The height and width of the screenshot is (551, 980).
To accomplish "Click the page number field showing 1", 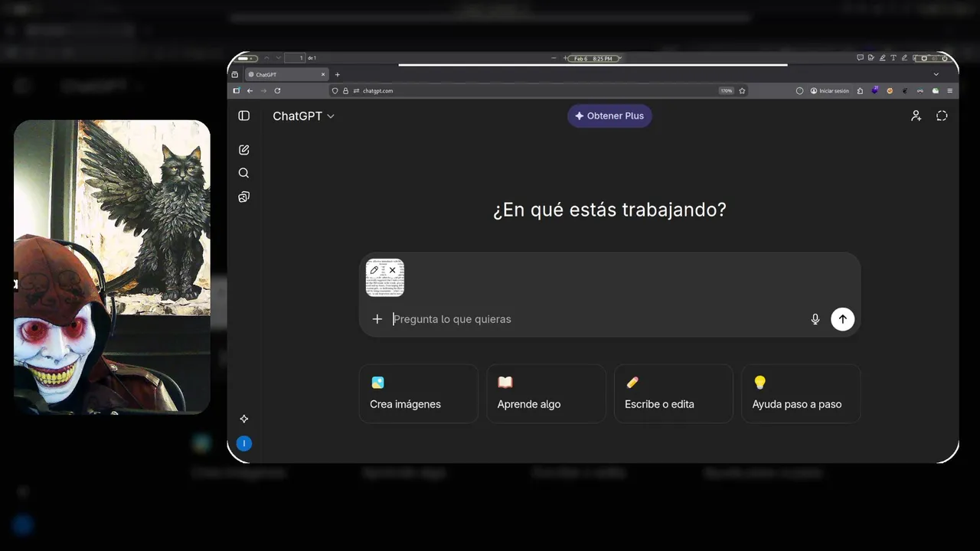I will click(295, 58).
